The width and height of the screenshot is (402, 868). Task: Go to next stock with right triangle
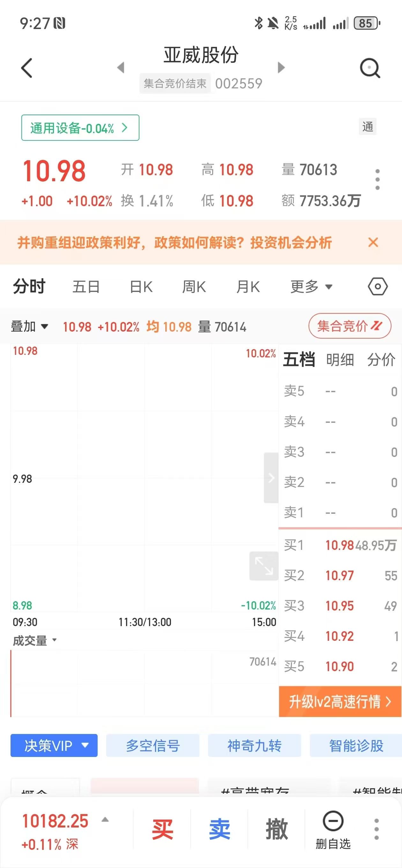281,67
